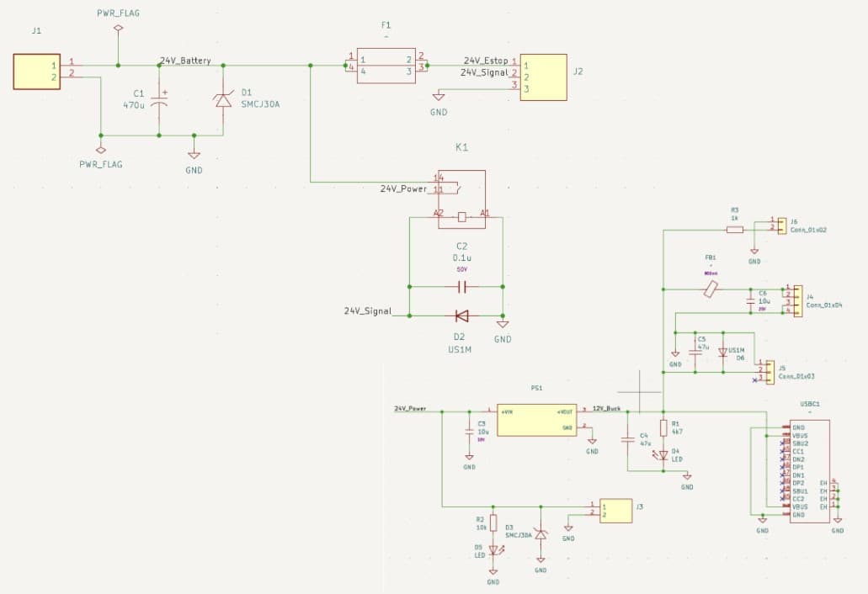Viewport: 868px width, 594px height.
Task: Select the C2 capacitor symbol
Action: coord(463,287)
